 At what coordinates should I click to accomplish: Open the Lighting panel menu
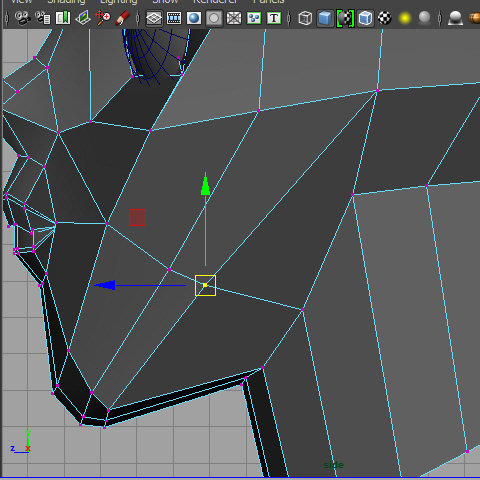click(x=119, y=1)
